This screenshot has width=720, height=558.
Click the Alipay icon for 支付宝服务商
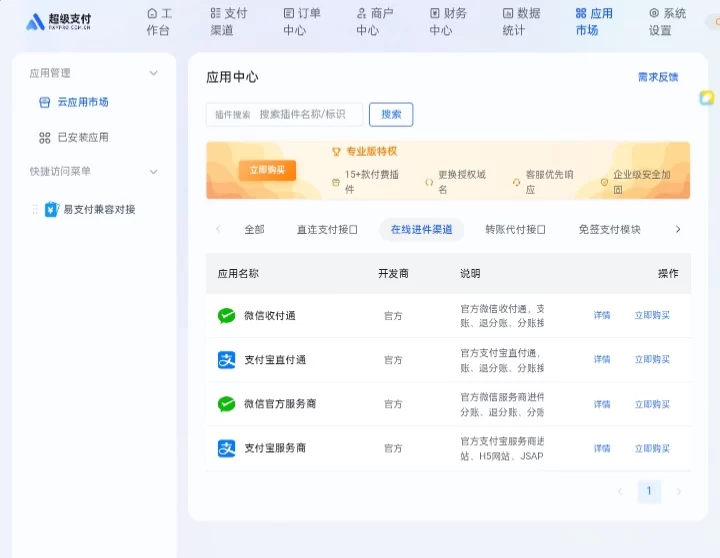[227, 448]
